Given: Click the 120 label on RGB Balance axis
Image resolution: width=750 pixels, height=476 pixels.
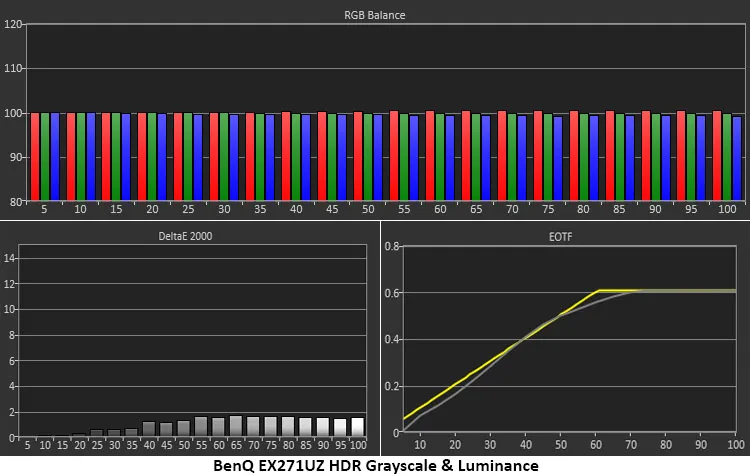Looking at the screenshot, I should (x=13, y=24).
